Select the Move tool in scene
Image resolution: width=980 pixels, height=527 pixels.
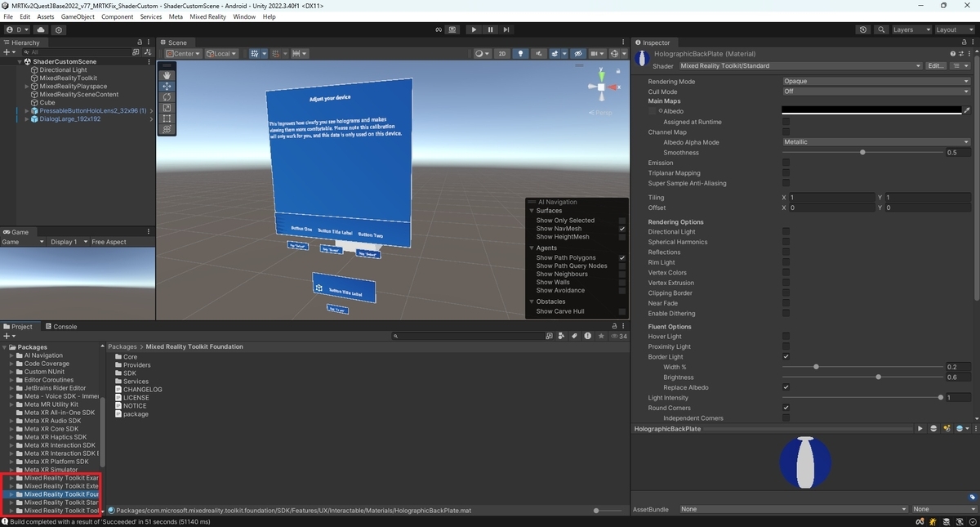(x=167, y=86)
